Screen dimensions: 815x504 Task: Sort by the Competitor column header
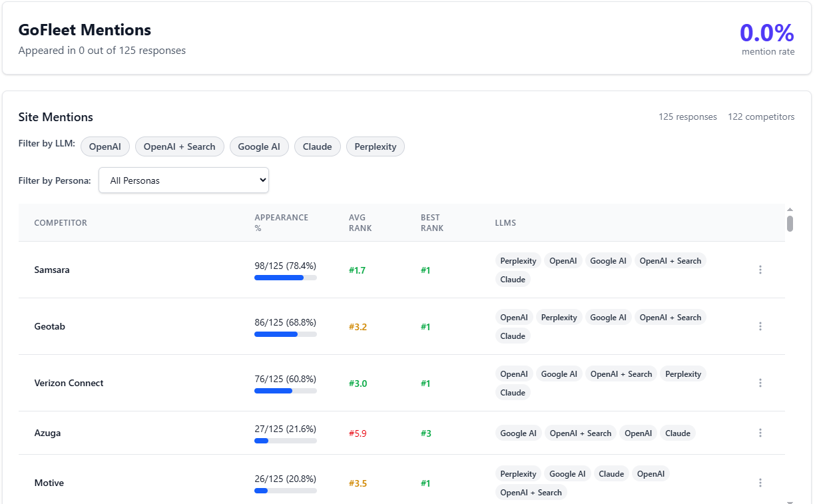click(61, 223)
